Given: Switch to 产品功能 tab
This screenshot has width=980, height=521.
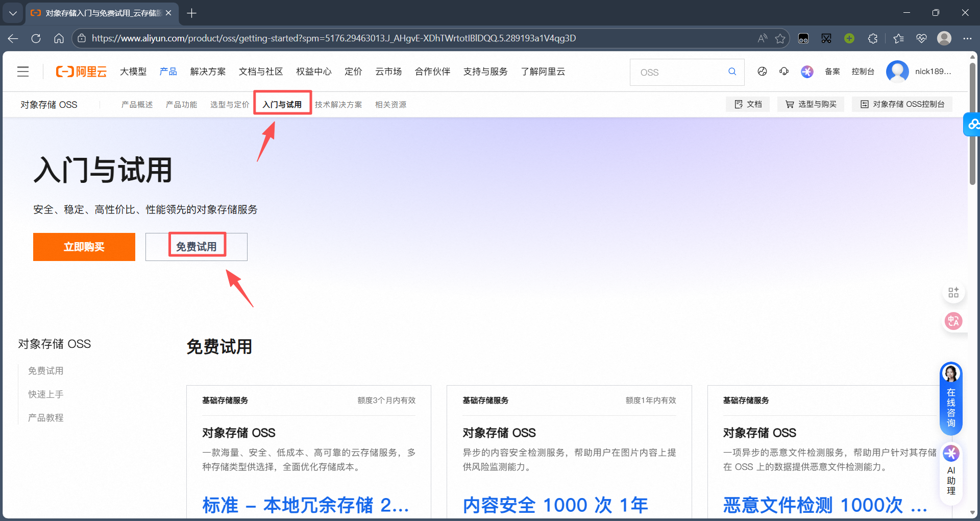Looking at the screenshot, I should 182,105.
